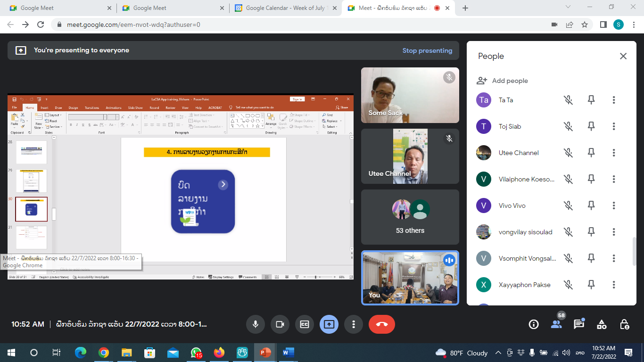
Task: Open chat with everyone icon
Action: (x=579, y=324)
